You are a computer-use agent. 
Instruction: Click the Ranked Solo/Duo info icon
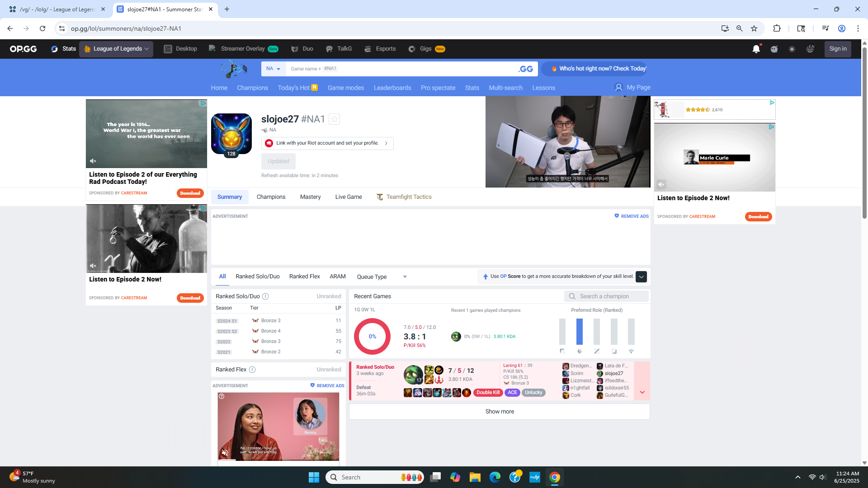pos(265,296)
